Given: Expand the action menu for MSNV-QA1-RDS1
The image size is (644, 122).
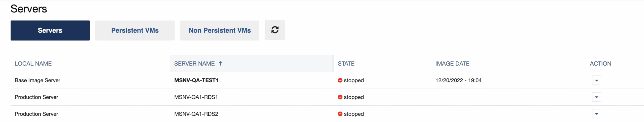Looking at the screenshot, I should pos(596,97).
